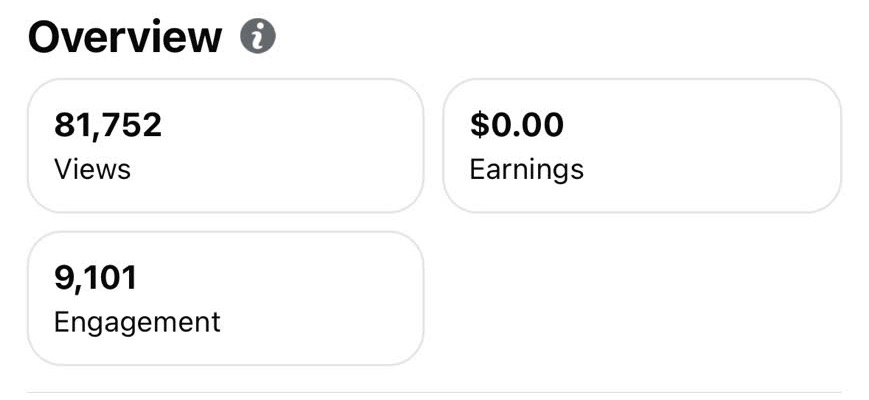This screenshot has width=869, height=400.
Task: Click the 9,101 engagement number
Action: click(x=95, y=278)
